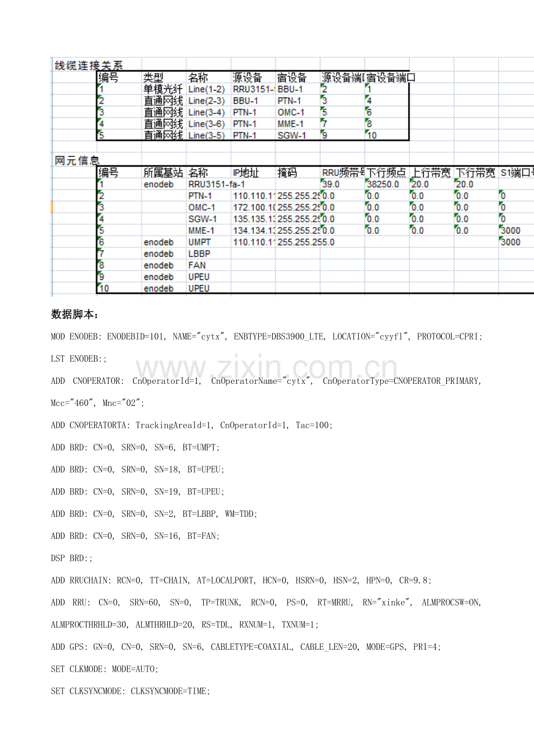Screen dimensions: 534x756
Task: Click the 下行带宽 column header
Action: pyautogui.click(x=476, y=172)
